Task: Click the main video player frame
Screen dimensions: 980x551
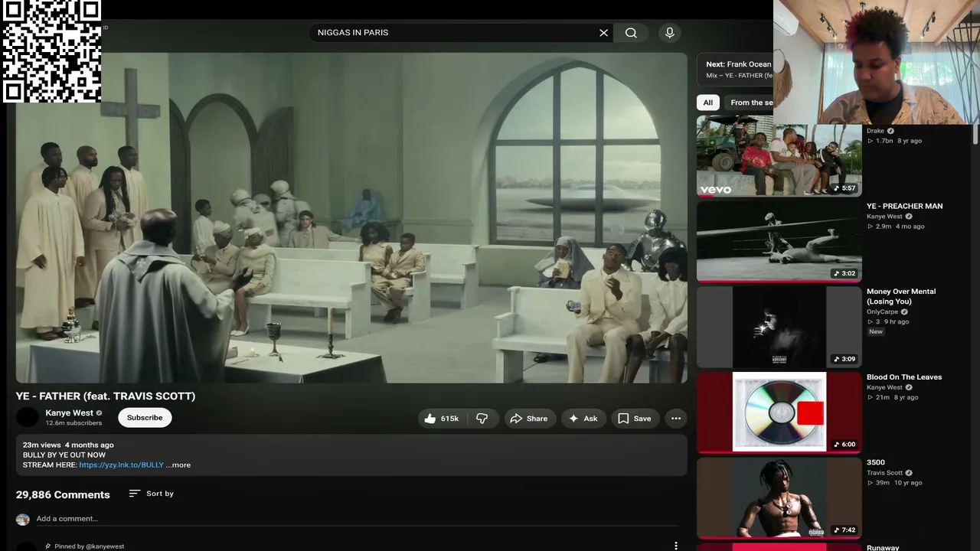Action: pyautogui.click(x=351, y=217)
